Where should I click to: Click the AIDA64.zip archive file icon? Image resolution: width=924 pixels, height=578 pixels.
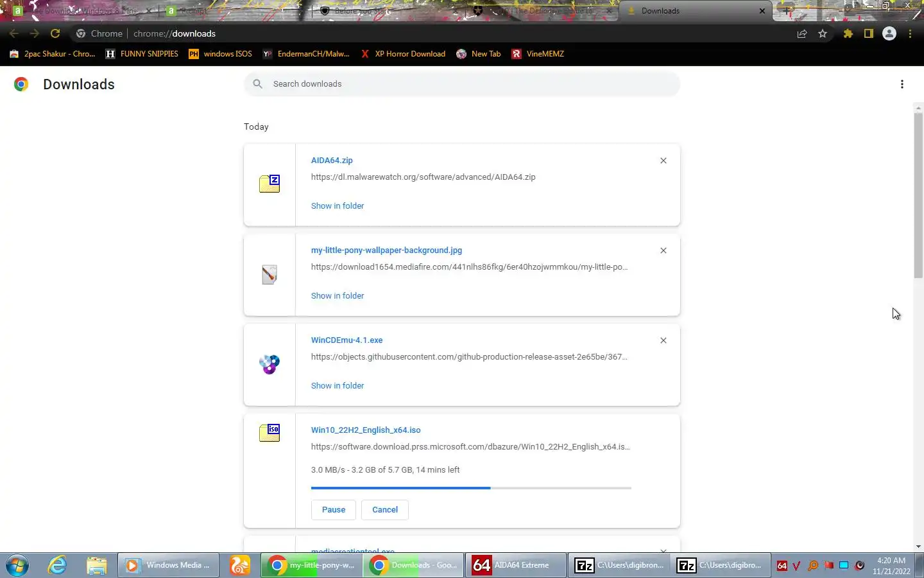click(x=269, y=184)
